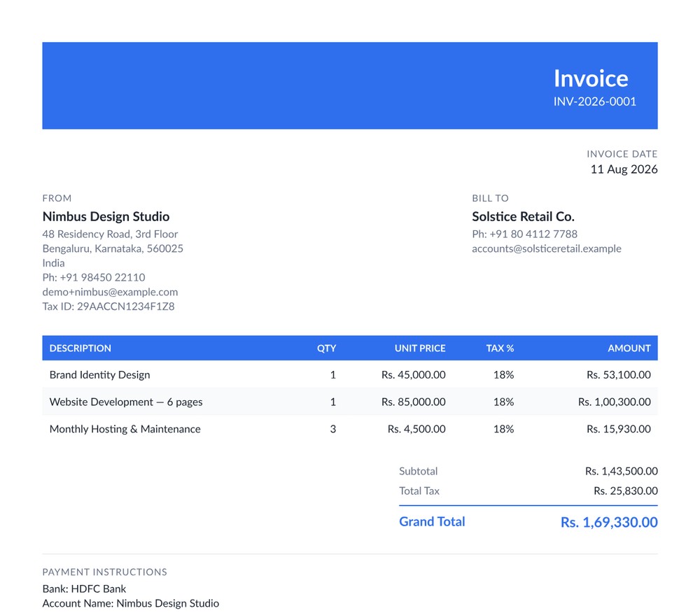Click amount Rs. 1,00,300.00
This screenshot has height=613, width=700.
pos(615,402)
